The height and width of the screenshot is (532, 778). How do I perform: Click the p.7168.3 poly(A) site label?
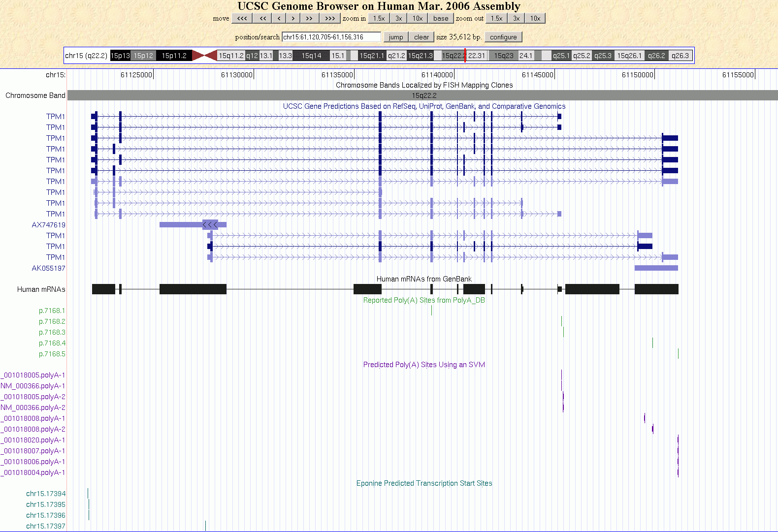coord(52,332)
